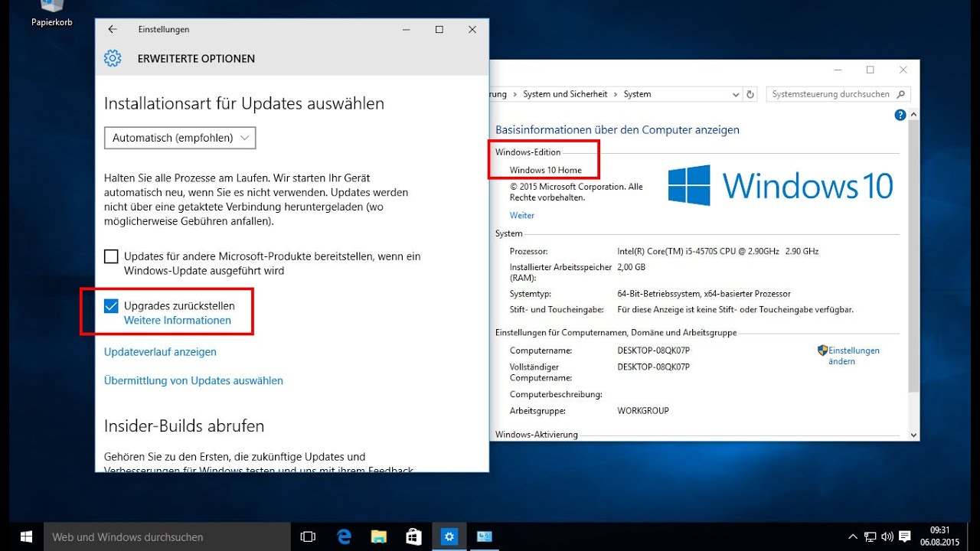Image resolution: width=980 pixels, height=551 pixels.
Task: Click the magnifier icon in the Systemsteuerung search
Action: tap(901, 94)
